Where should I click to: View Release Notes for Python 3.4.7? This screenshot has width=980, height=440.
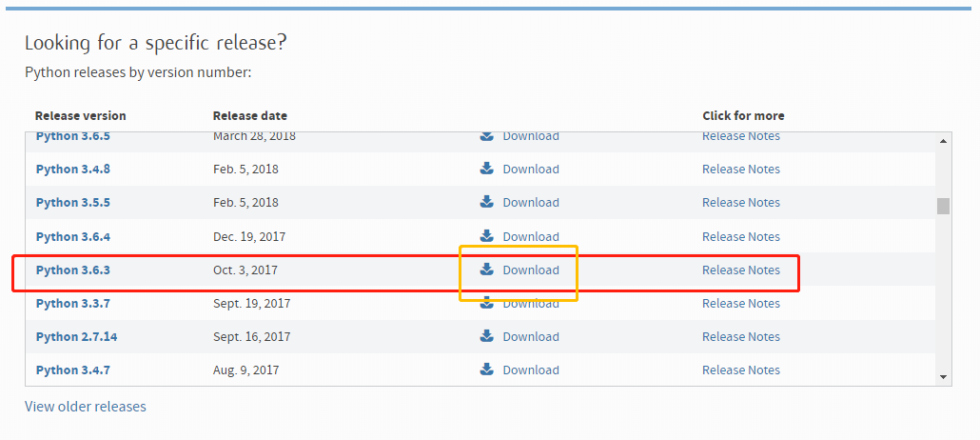[x=740, y=370]
